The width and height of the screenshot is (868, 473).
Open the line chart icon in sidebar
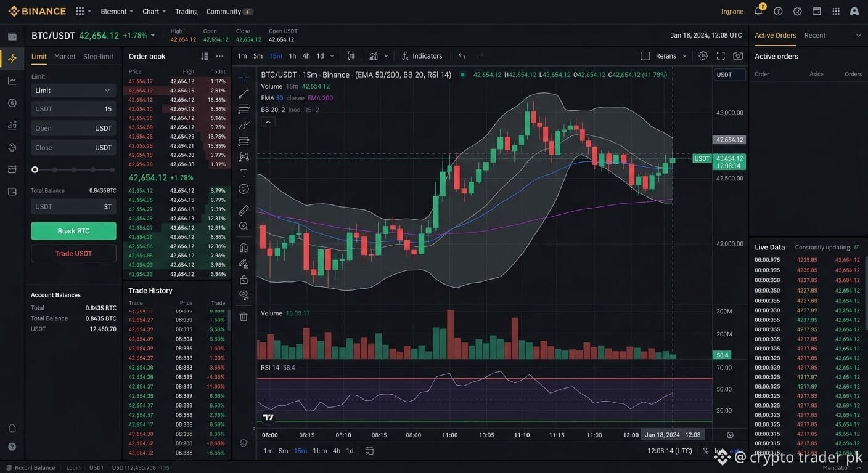[x=12, y=81]
